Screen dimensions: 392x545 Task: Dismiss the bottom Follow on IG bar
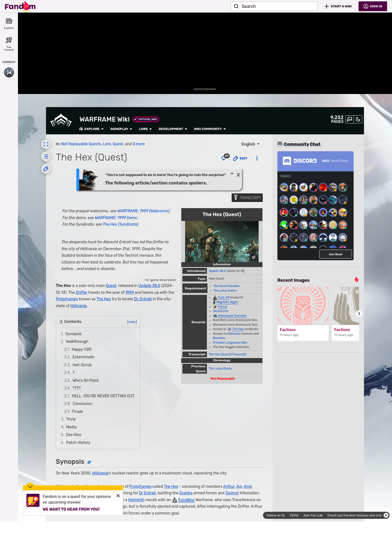tap(386, 515)
